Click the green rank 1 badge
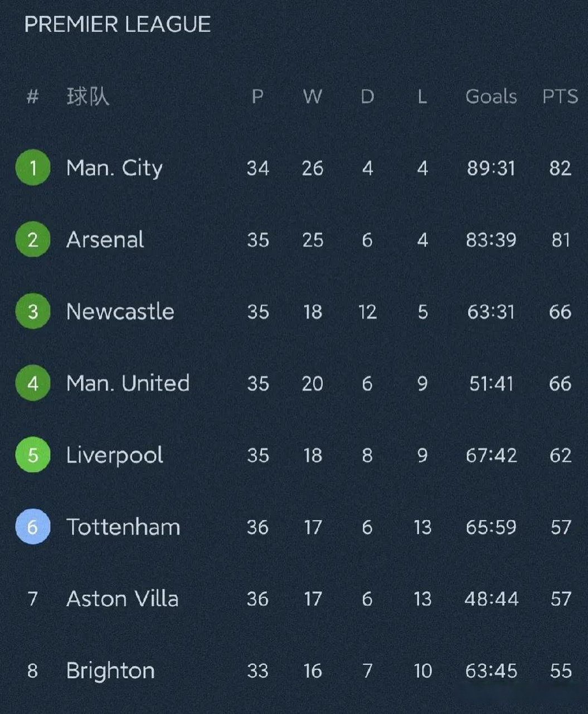588x714 pixels. pyautogui.click(x=33, y=167)
